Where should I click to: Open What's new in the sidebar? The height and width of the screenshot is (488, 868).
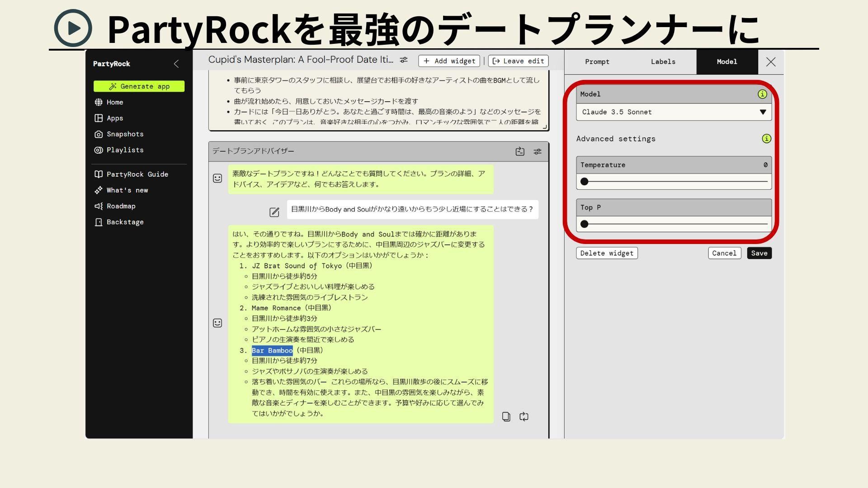(x=127, y=190)
